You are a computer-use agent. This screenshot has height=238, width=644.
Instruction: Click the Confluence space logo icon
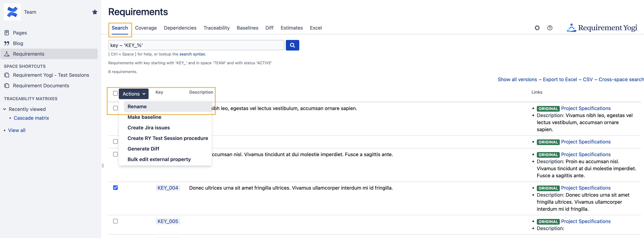[x=12, y=12]
